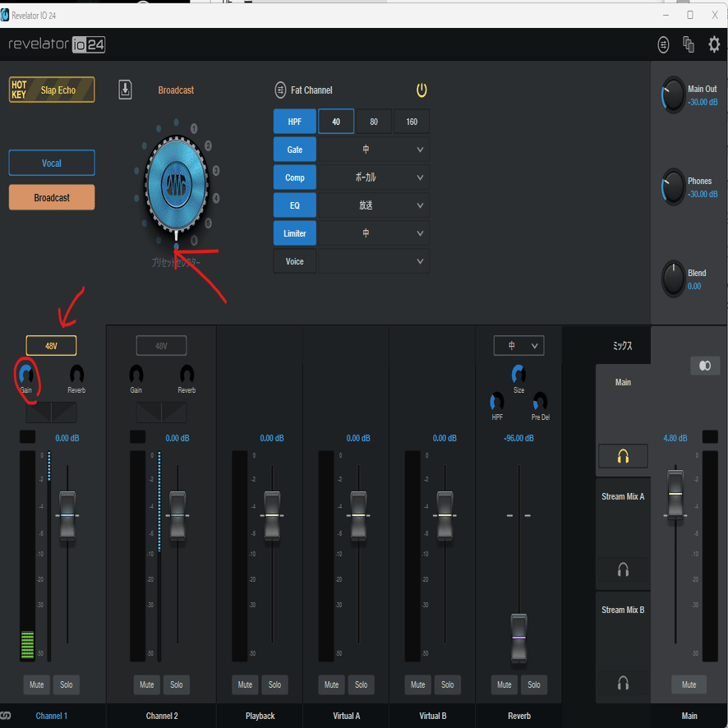Click the Reverb Size knob

[518, 374]
